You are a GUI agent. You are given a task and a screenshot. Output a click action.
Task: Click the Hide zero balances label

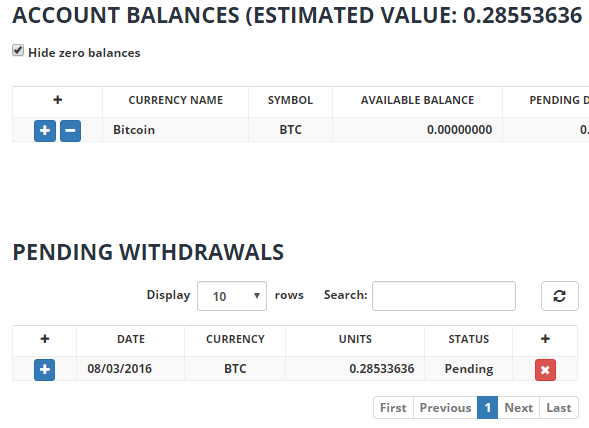[x=84, y=53]
